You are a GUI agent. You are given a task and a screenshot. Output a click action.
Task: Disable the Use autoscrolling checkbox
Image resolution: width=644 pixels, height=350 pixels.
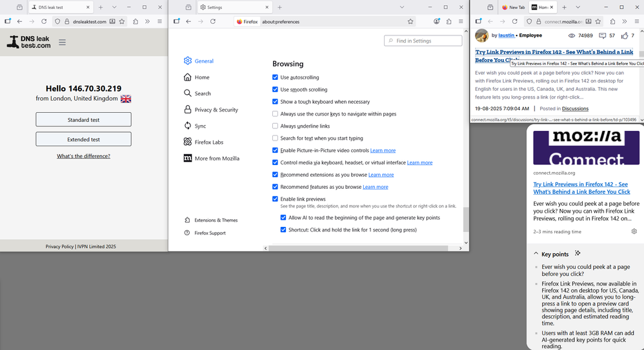276,77
